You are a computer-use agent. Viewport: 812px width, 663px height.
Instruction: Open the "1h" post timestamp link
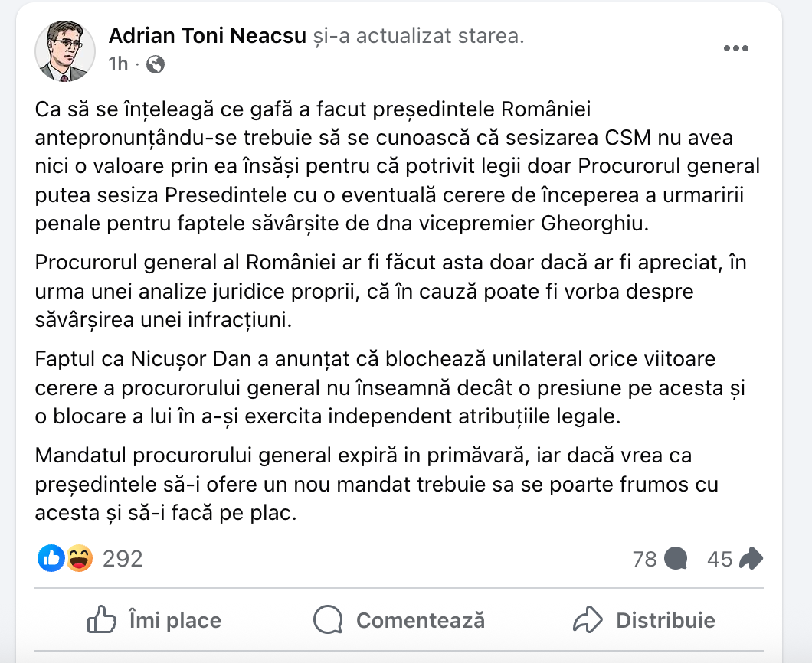click(118, 64)
